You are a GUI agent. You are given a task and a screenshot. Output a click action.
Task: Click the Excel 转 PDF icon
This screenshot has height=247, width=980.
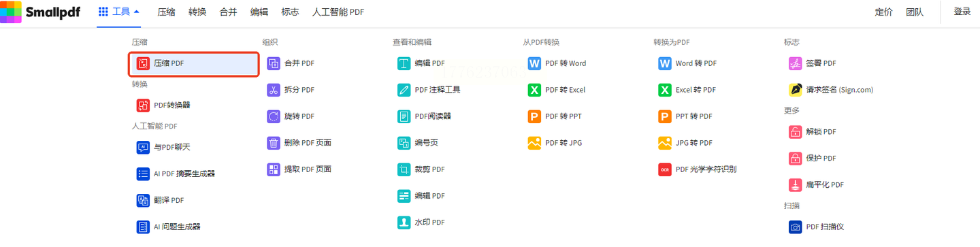click(665, 90)
